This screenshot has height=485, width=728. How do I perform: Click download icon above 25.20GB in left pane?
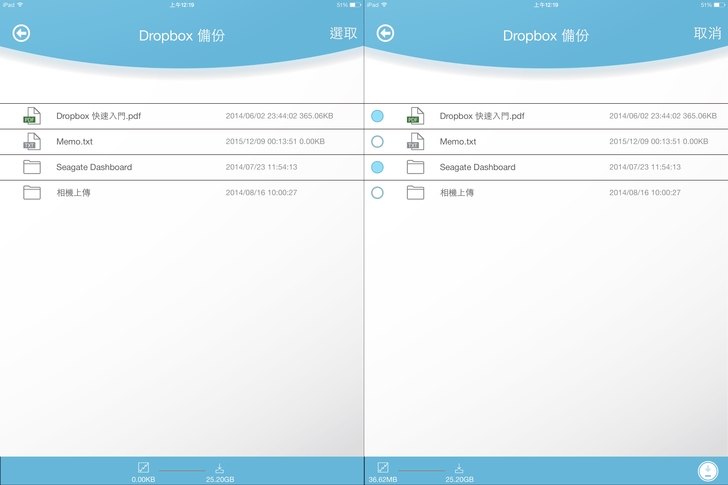coord(219,468)
